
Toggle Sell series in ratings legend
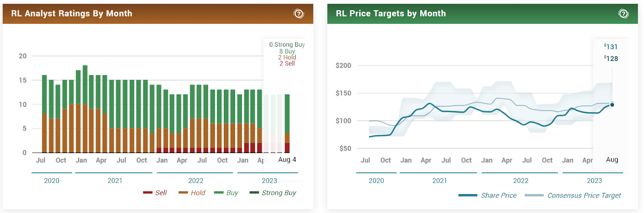click(x=155, y=193)
